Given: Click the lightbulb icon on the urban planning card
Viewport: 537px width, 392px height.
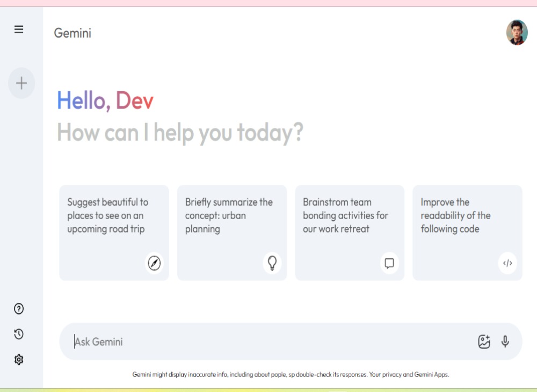Looking at the screenshot, I should coord(272,264).
